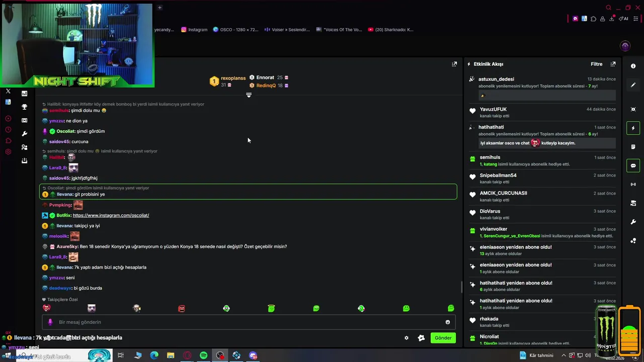Add a new browser tab
This screenshot has width=644, height=362.
point(159,8)
